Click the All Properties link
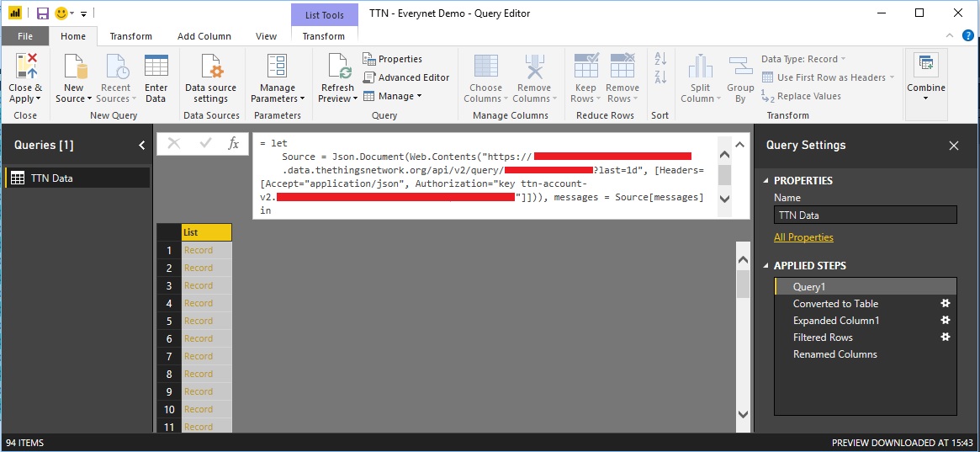 803,237
